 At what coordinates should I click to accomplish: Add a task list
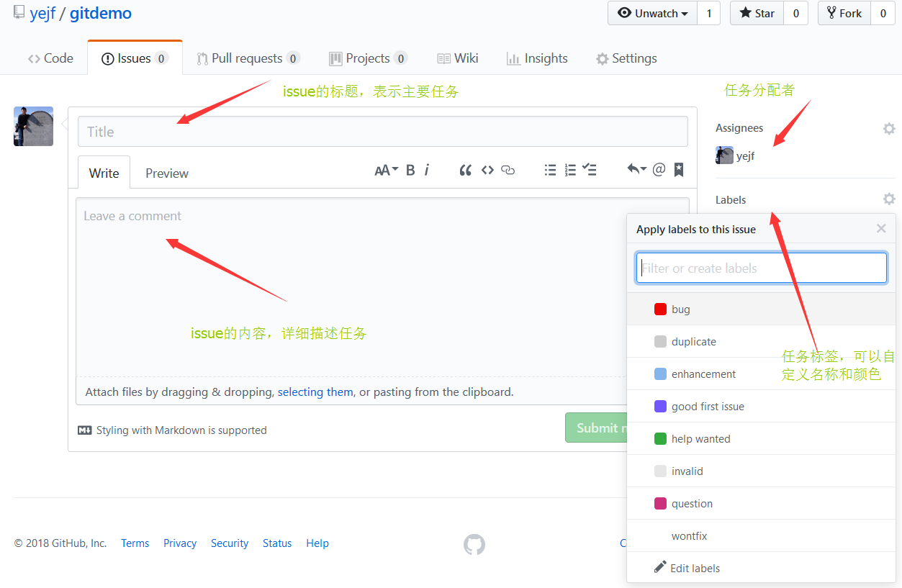point(590,170)
